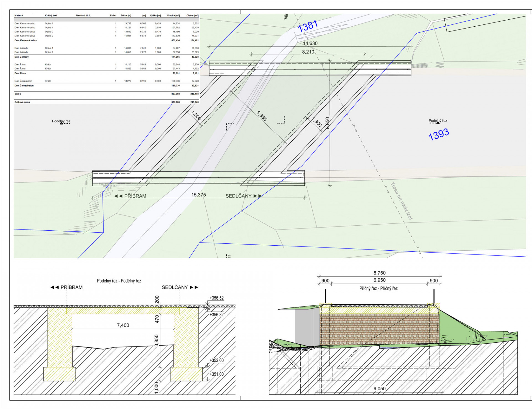Click the PŘÍBRAM direction arrows in plan view

click(x=118, y=196)
